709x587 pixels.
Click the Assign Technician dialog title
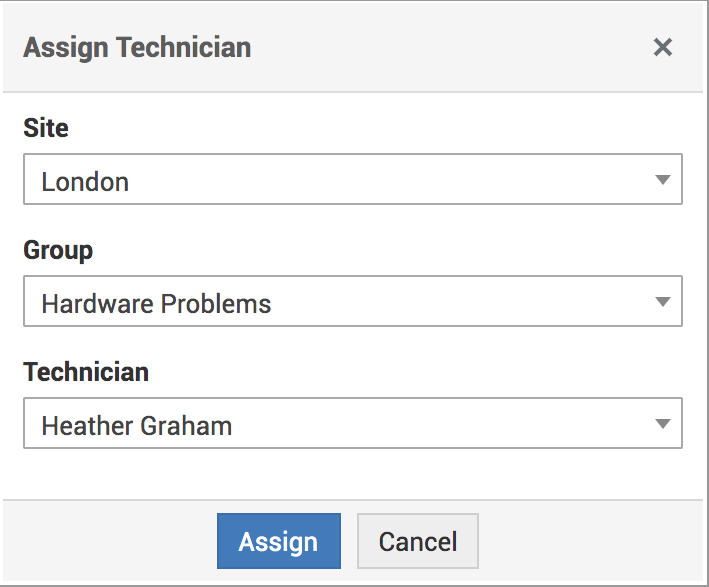(137, 47)
